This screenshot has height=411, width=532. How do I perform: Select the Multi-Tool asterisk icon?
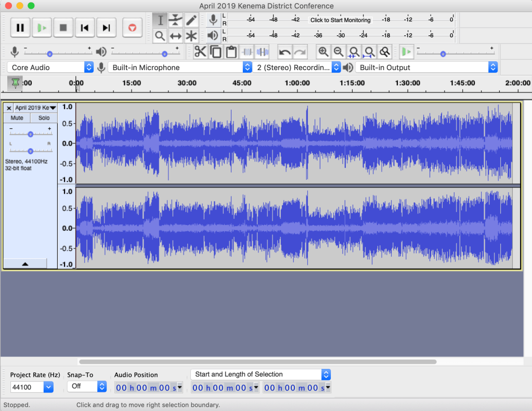coord(191,36)
